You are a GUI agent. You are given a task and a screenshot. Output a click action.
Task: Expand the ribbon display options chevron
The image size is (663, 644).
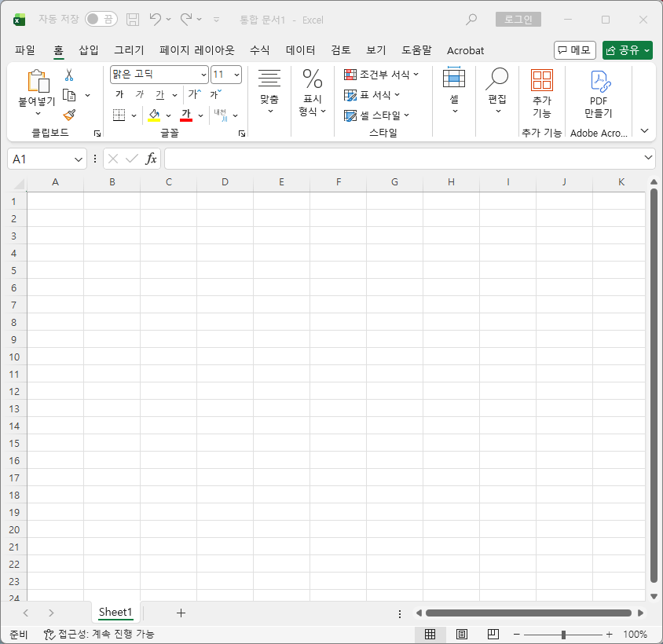(x=644, y=130)
